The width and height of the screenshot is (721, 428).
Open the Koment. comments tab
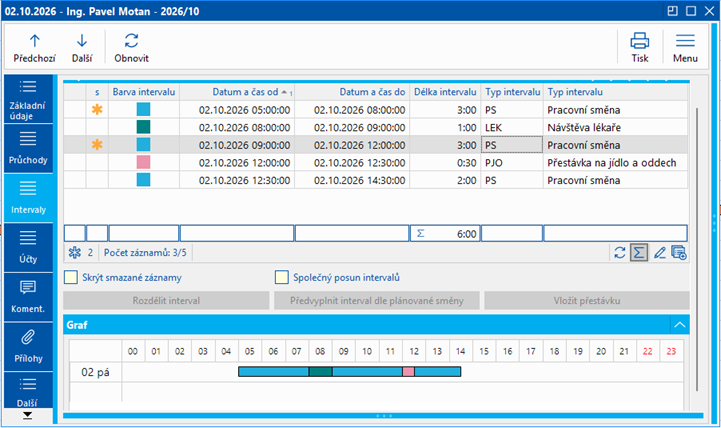(x=28, y=297)
